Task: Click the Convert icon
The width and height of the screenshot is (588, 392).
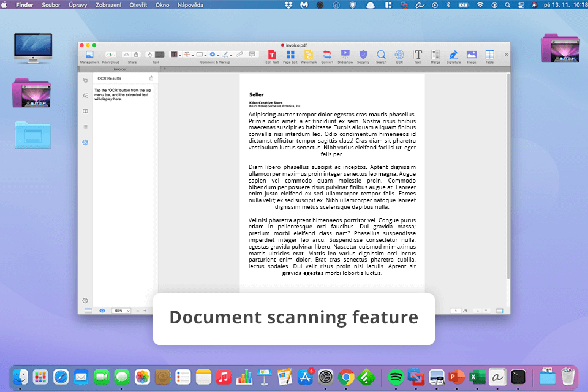Action: pyautogui.click(x=327, y=55)
